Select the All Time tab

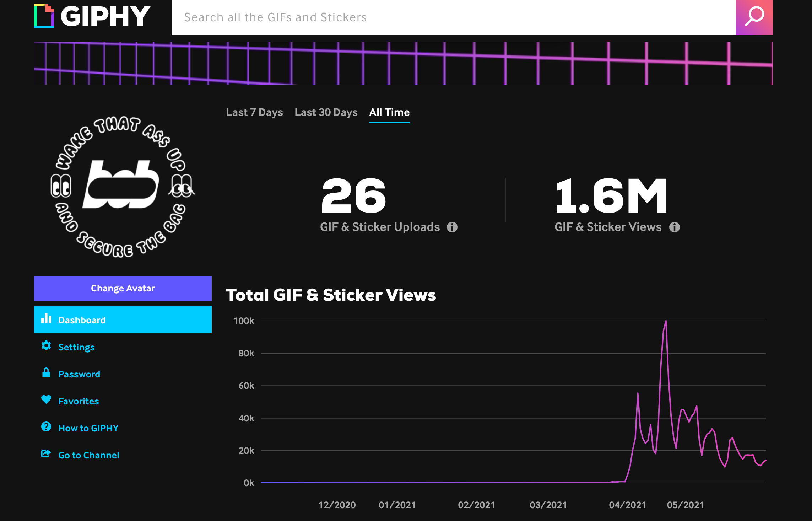pyautogui.click(x=389, y=112)
